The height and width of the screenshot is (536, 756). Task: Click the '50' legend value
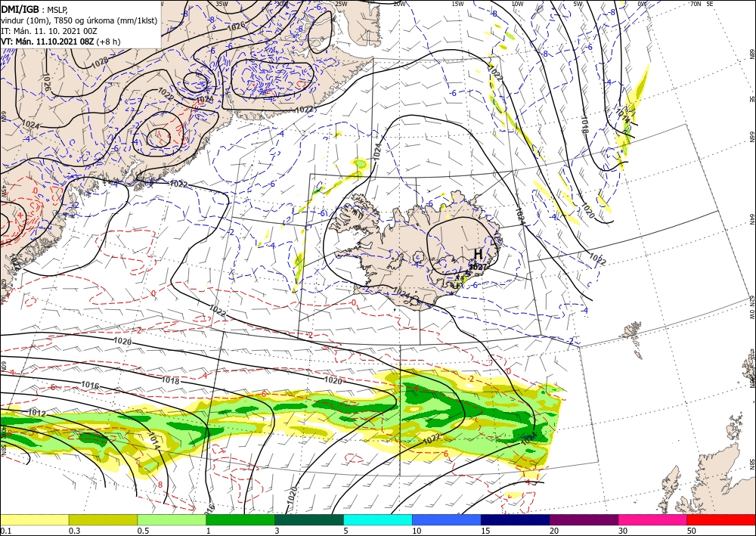pos(692,531)
